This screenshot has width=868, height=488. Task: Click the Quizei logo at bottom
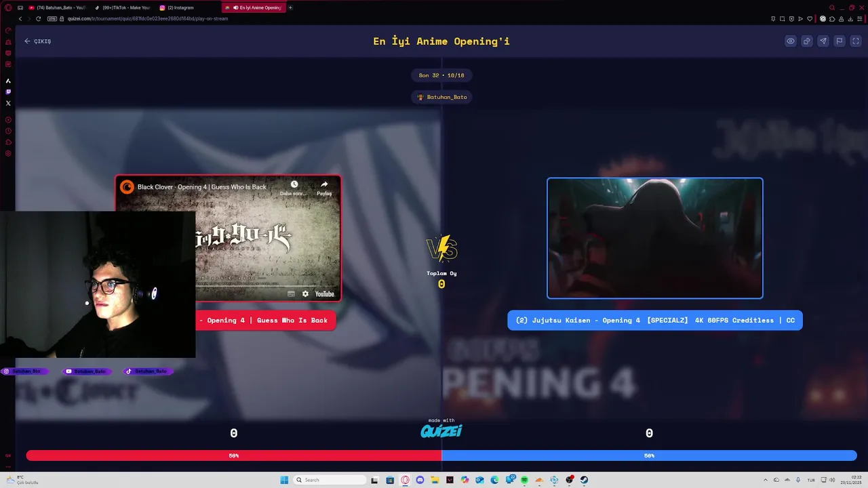point(441,431)
